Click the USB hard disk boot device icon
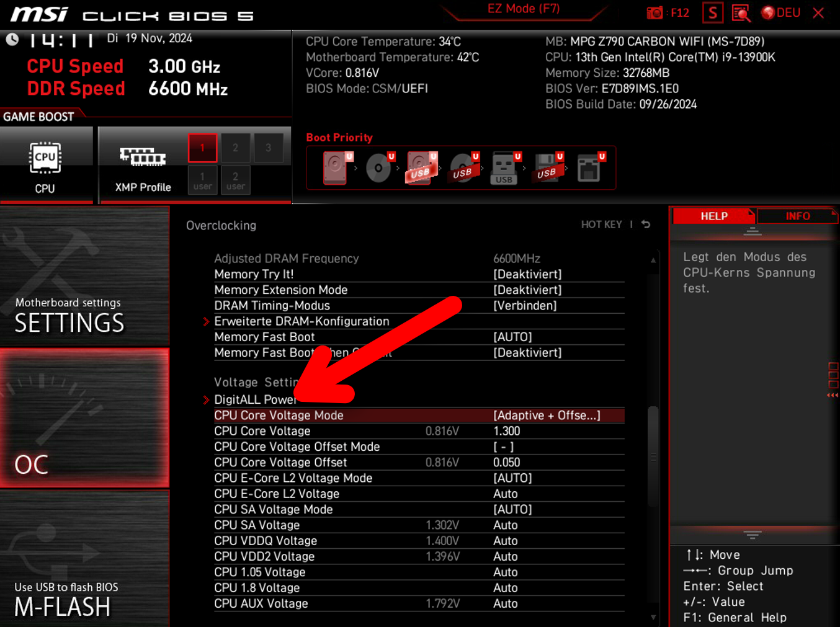 pos(421,167)
